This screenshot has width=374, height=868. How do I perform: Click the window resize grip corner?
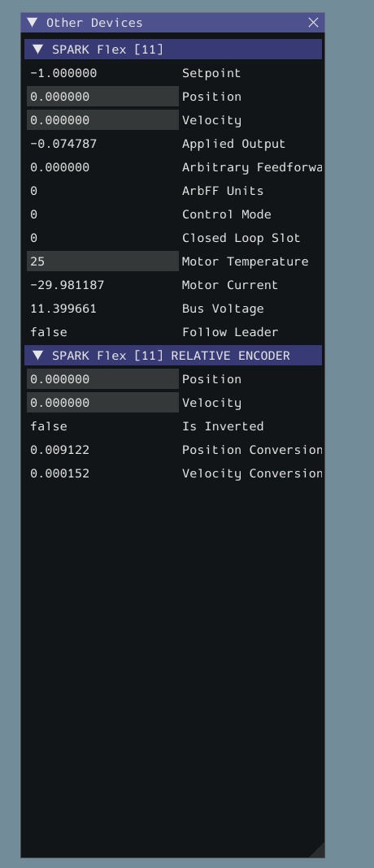point(317,851)
